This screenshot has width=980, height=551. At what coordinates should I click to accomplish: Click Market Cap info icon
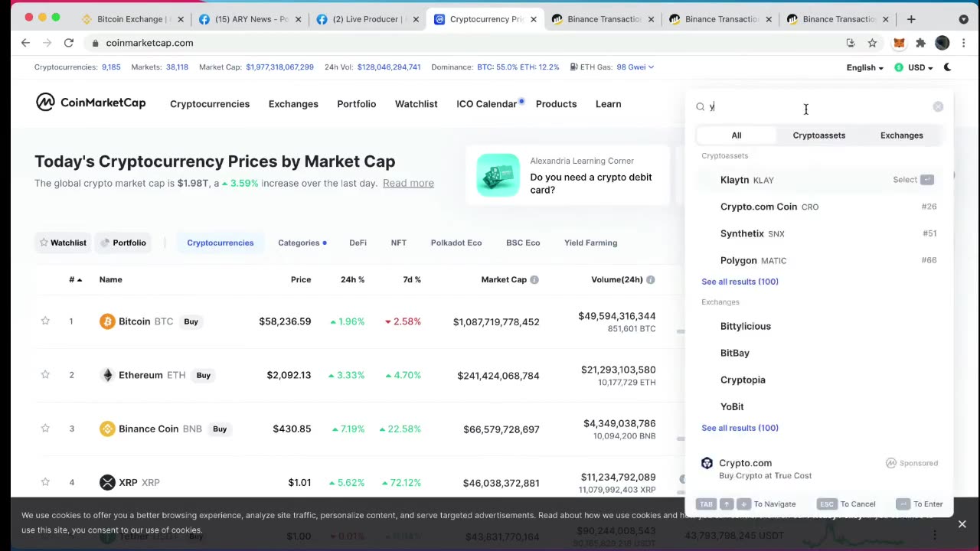pyautogui.click(x=534, y=280)
